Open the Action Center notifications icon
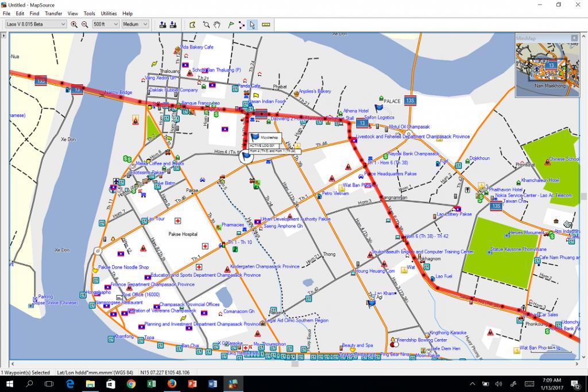This screenshot has height=392, width=588. (575, 384)
